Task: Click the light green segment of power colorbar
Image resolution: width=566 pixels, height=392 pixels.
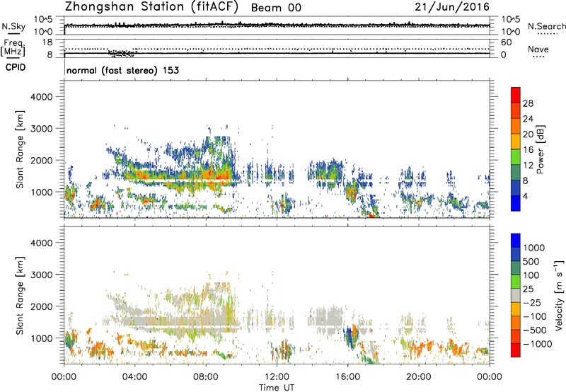Action: pyautogui.click(x=516, y=157)
